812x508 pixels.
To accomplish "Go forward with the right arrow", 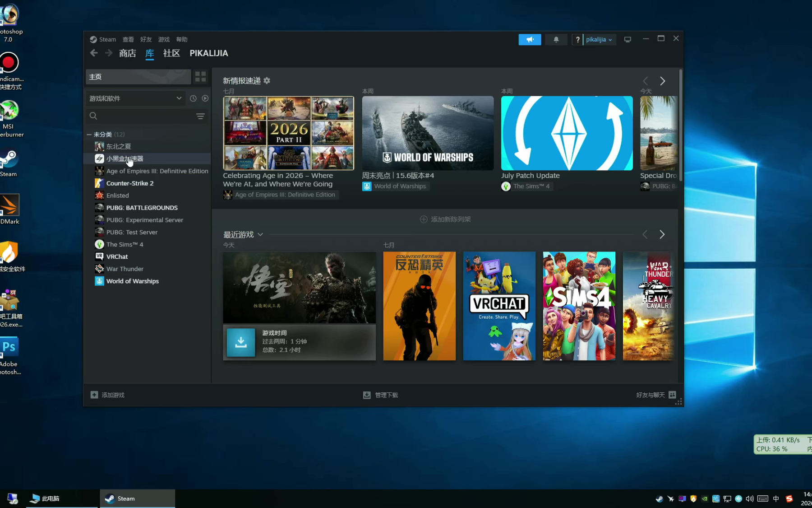I will [x=109, y=53].
